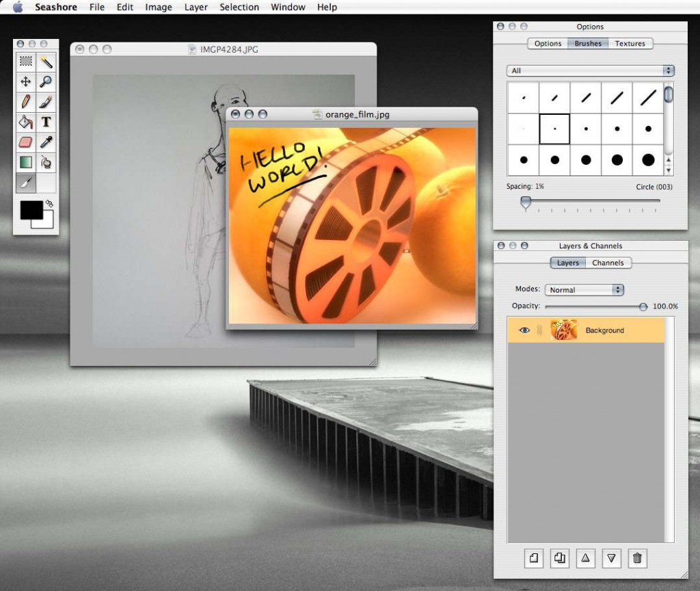Click the zoom magnifier tool
This screenshot has width=700, height=591.
[x=46, y=82]
